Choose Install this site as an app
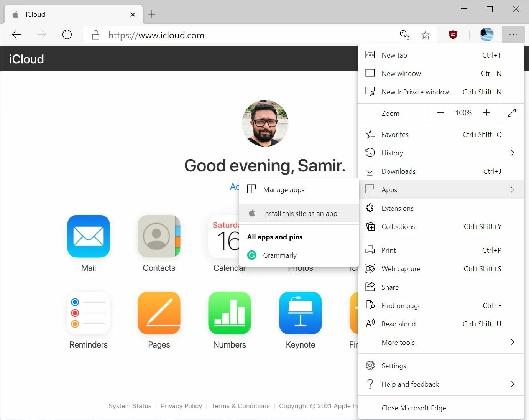Screen dimensions: 529x420 point(299,214)
